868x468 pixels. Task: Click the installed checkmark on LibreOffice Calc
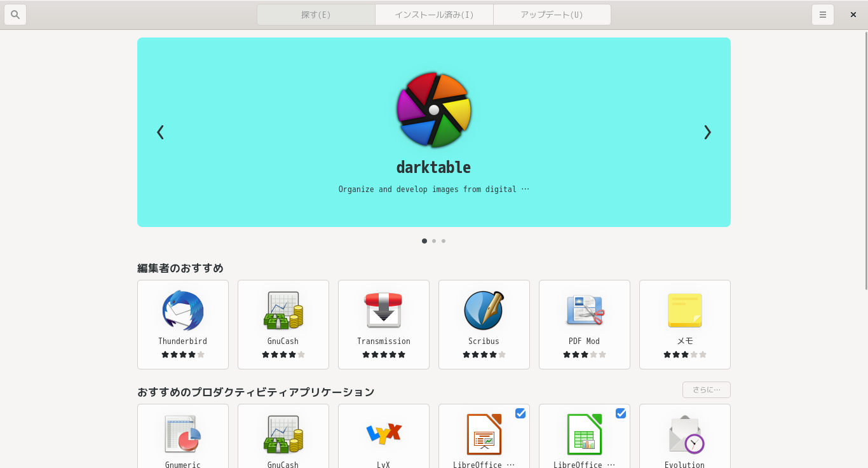pos(621,413)
